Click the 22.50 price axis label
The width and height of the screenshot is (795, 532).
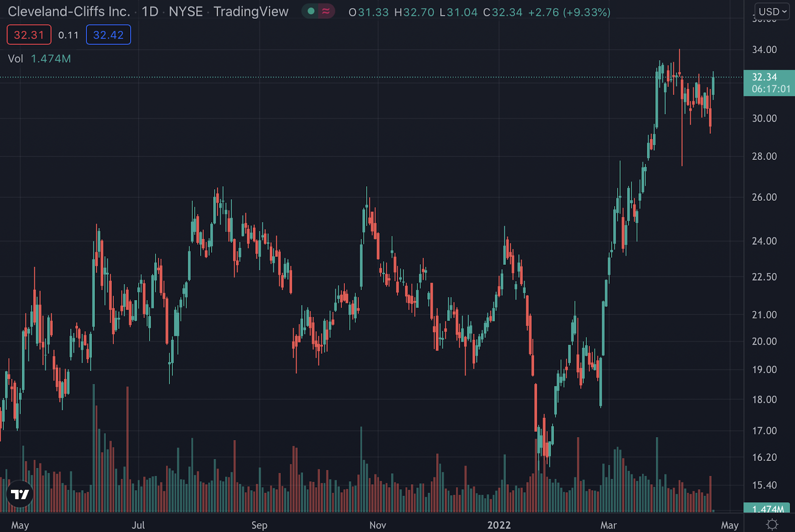764,277
